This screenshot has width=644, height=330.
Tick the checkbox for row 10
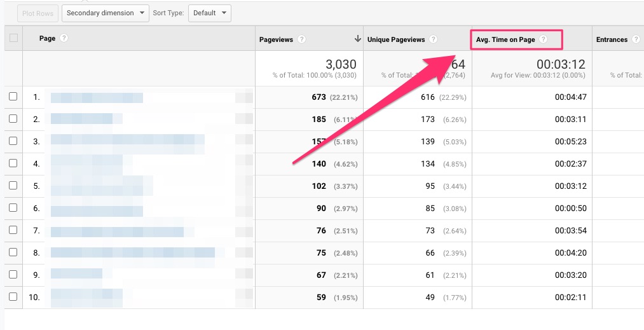13,297
